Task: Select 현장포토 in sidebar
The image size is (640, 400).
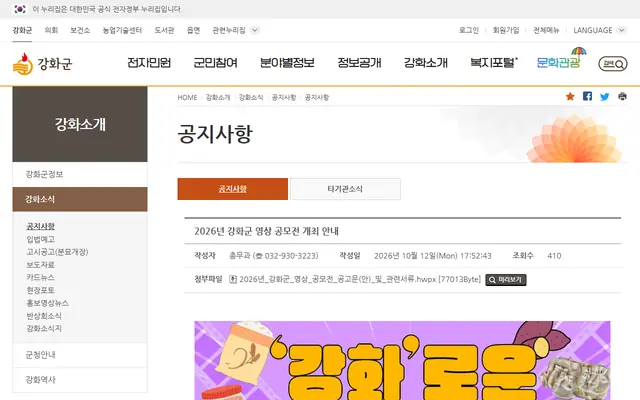Action: pos(40,290)
